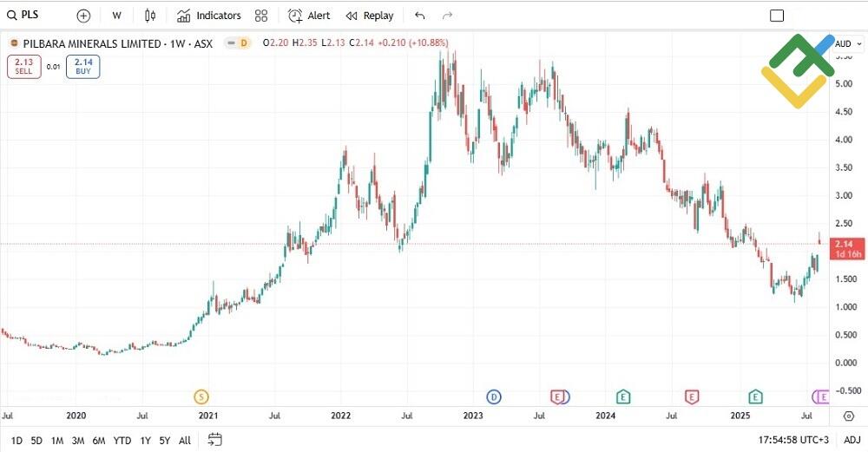This screenshot has height=452, width=868.
Task: Open the AUD currency dropdown
Action: tap(848, 43)
